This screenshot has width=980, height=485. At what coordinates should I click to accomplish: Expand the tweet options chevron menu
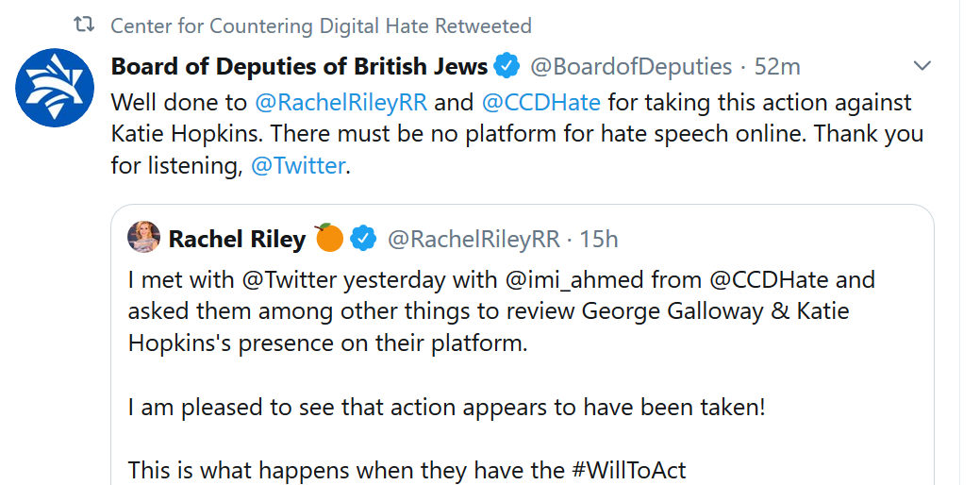(x=922, y=66)
